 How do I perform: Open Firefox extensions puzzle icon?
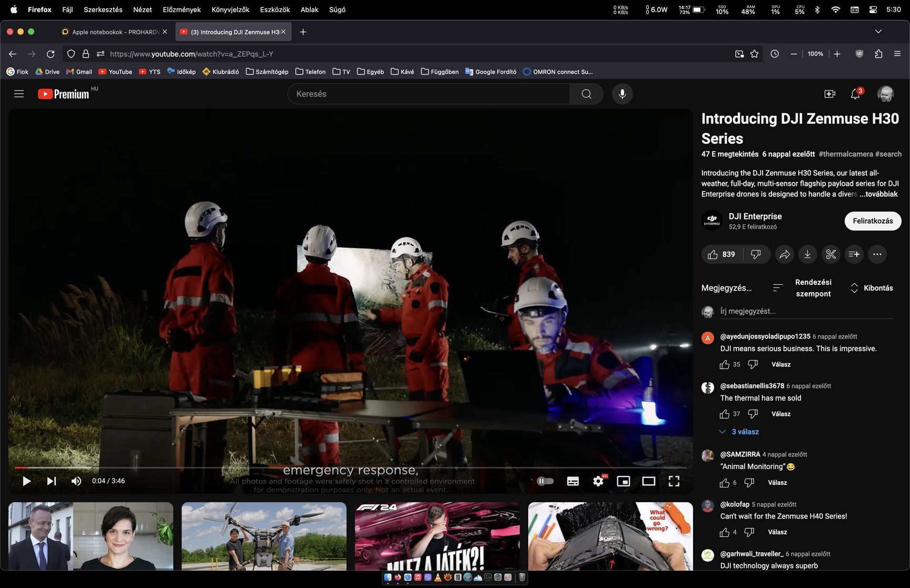coord(878,54)
